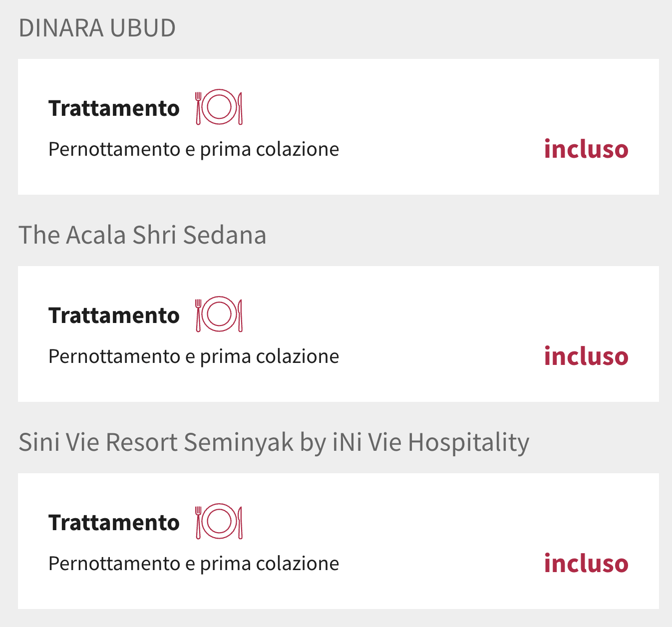Click the knife in Sini Vie's meal icon
672x627 pixels.
click(240, 522)
